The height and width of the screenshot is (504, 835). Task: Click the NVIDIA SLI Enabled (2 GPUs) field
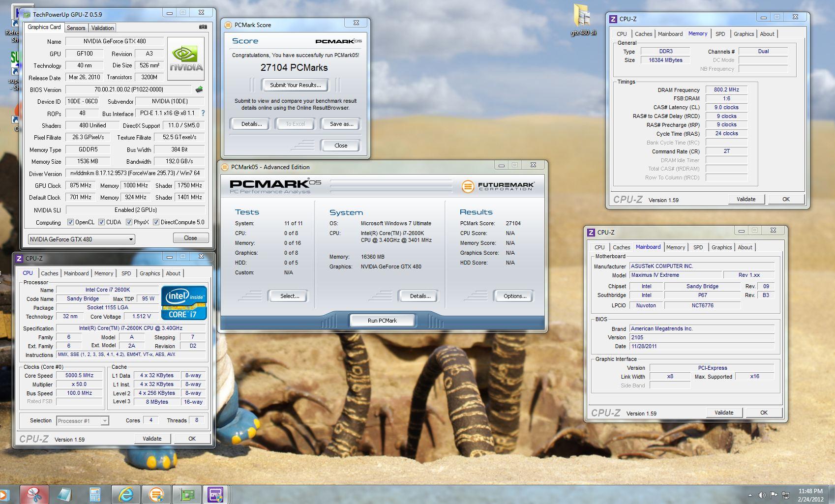click(136, 210)
